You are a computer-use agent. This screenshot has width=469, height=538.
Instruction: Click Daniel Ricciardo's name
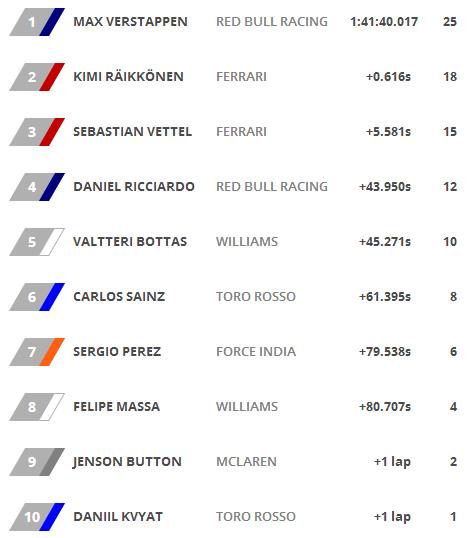pyautogui.click(x=134, y=187)
